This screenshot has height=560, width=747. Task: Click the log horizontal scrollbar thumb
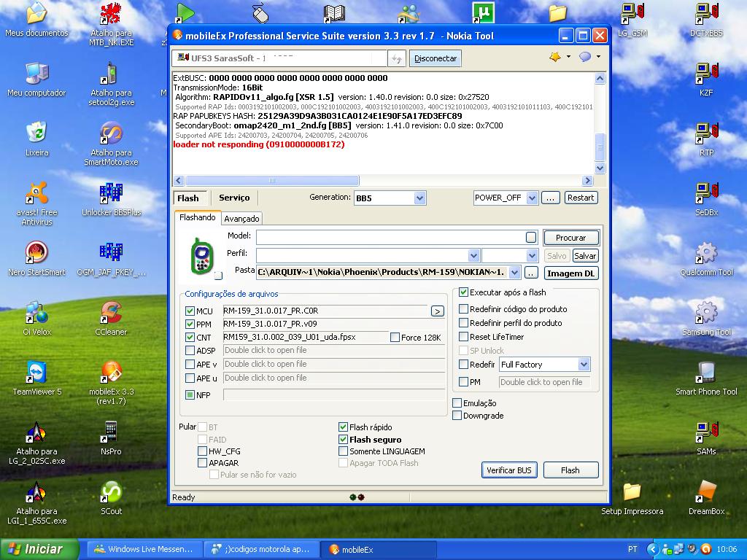point(272,181)
